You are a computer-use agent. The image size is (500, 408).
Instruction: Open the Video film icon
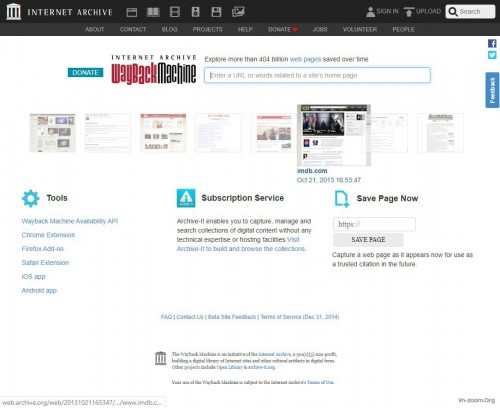click(x=175, y=12)
